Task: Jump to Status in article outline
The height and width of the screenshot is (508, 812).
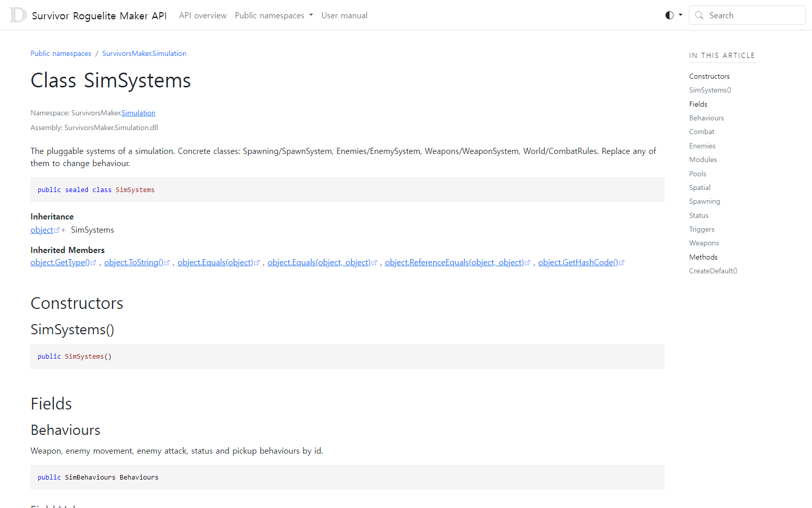Action: point(698,215)
